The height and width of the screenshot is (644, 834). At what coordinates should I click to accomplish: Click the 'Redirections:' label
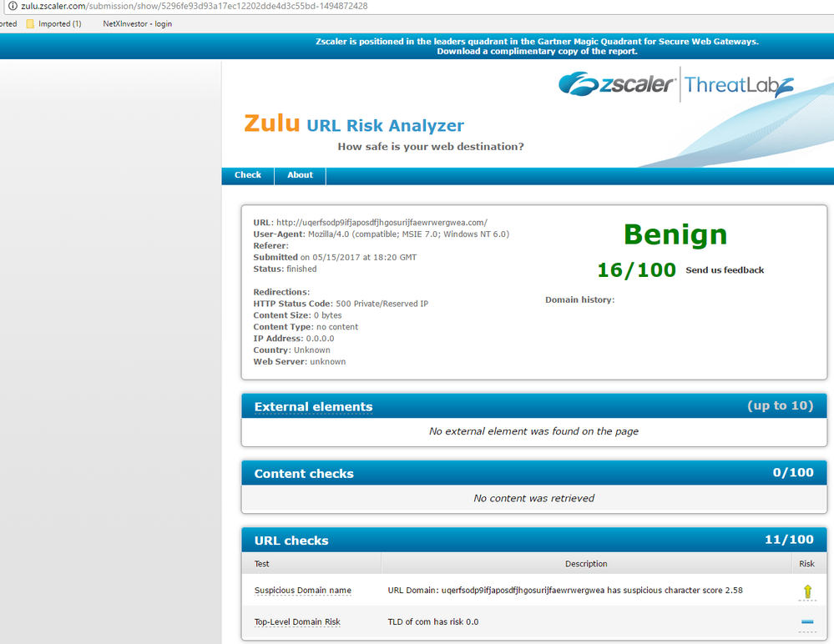point(281,292)
